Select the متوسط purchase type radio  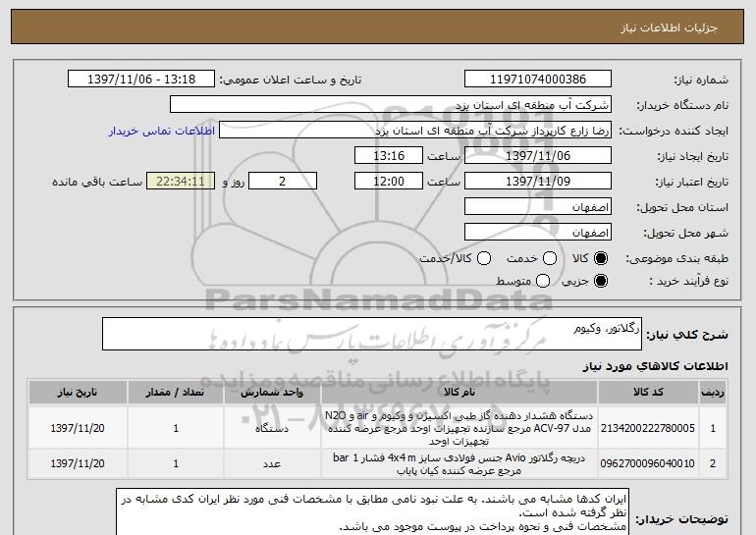(543, 281)
